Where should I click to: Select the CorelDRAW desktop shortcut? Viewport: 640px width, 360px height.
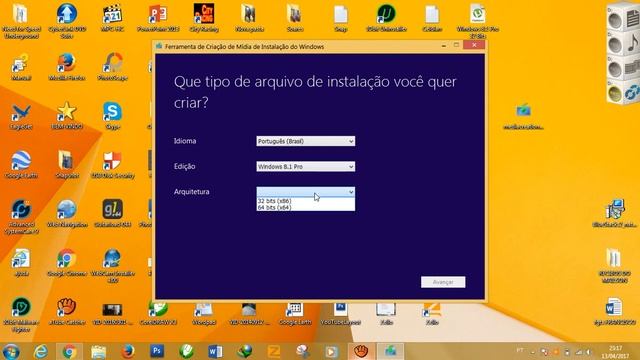tap(158, 312)
